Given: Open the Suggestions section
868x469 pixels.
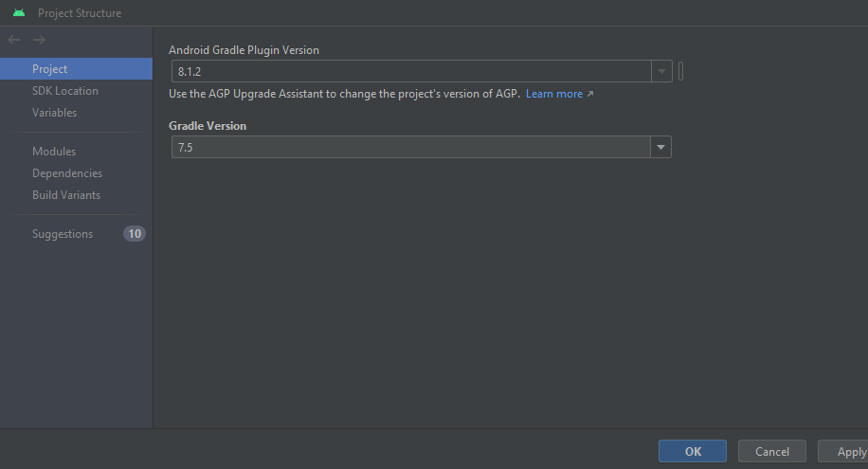Looking at the screenshot, I should (x=63, y=234).
